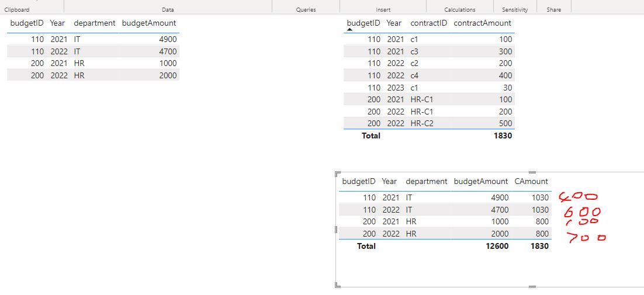Viewport: 644px width, 295px height.
Task: Click 2000 in the CAmount table
Action: tap(500, 234)
